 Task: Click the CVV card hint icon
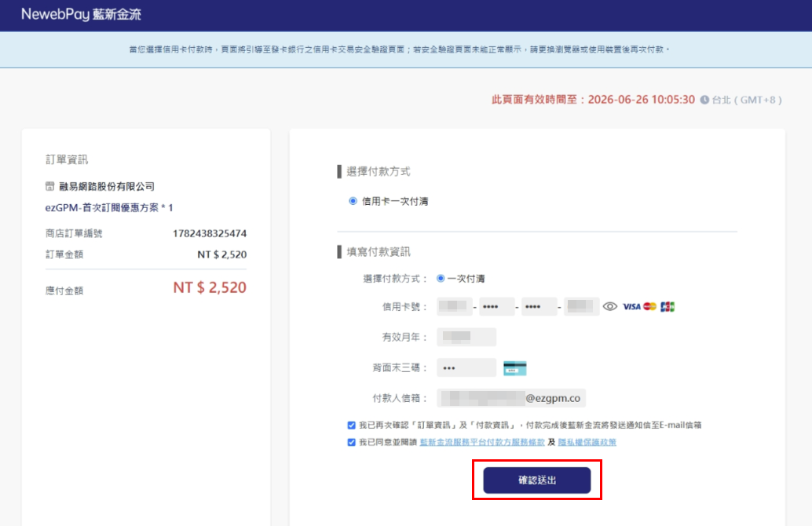pos(514,368)
